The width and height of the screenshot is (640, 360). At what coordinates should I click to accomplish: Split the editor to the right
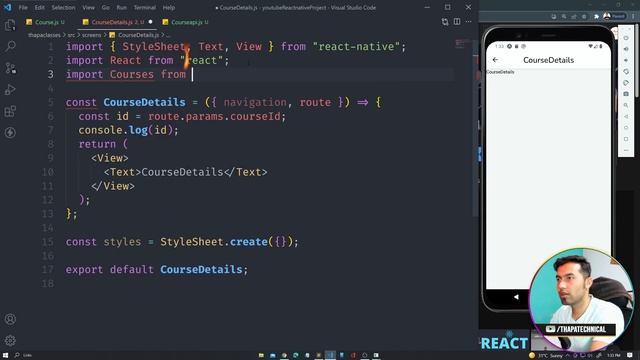(x=457, y=22)
